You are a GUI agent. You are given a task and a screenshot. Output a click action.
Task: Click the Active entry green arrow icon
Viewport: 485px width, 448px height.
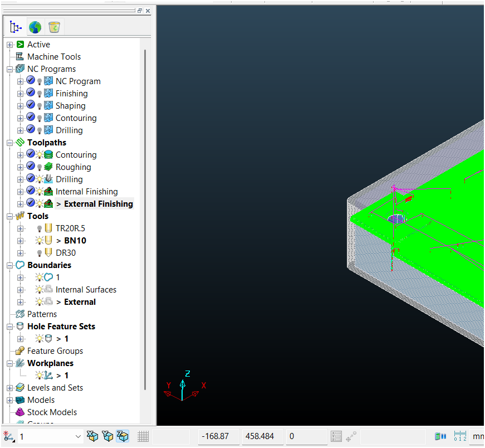tap(20, 44)
